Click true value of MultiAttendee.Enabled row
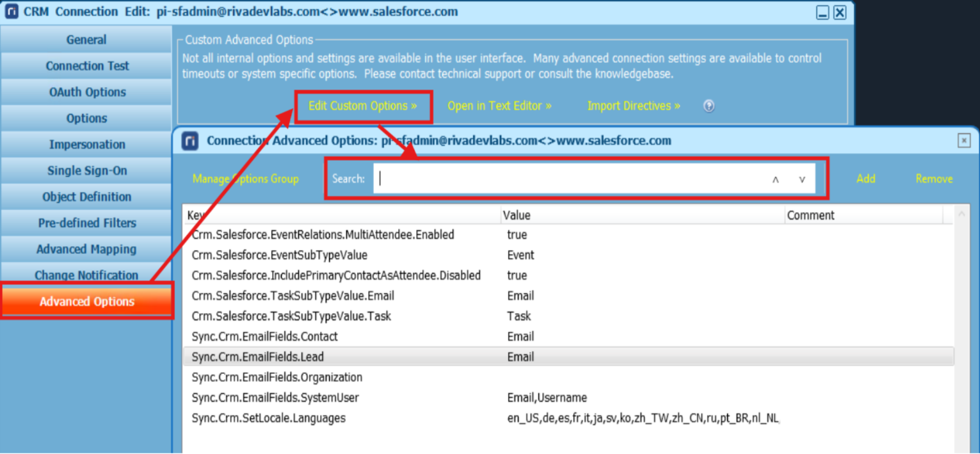Image resolution: width=980 pixels, height=454 pixels. click(517, 235)
